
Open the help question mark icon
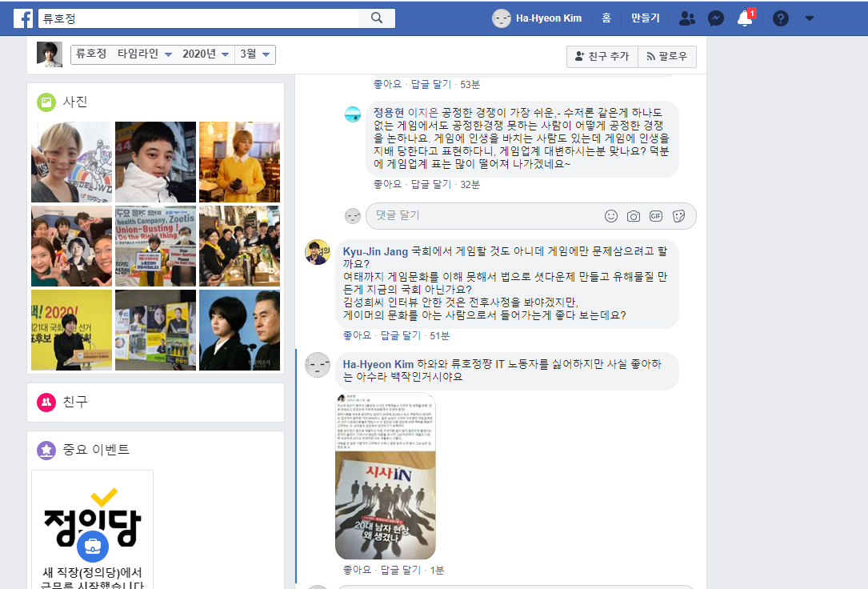(x=780, y=18)
